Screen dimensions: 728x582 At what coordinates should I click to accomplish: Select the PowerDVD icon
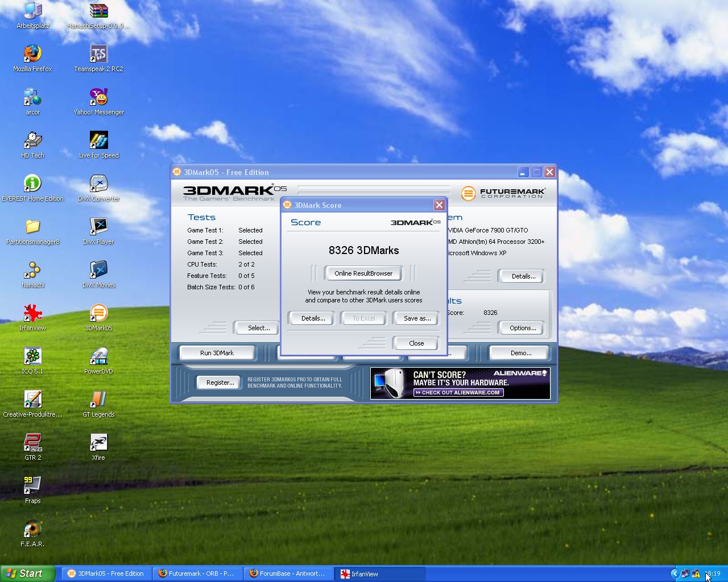point(98,361)
